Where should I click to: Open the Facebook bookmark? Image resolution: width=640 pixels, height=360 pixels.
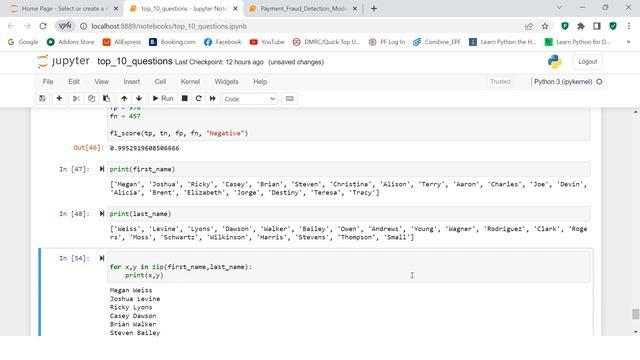223,42
